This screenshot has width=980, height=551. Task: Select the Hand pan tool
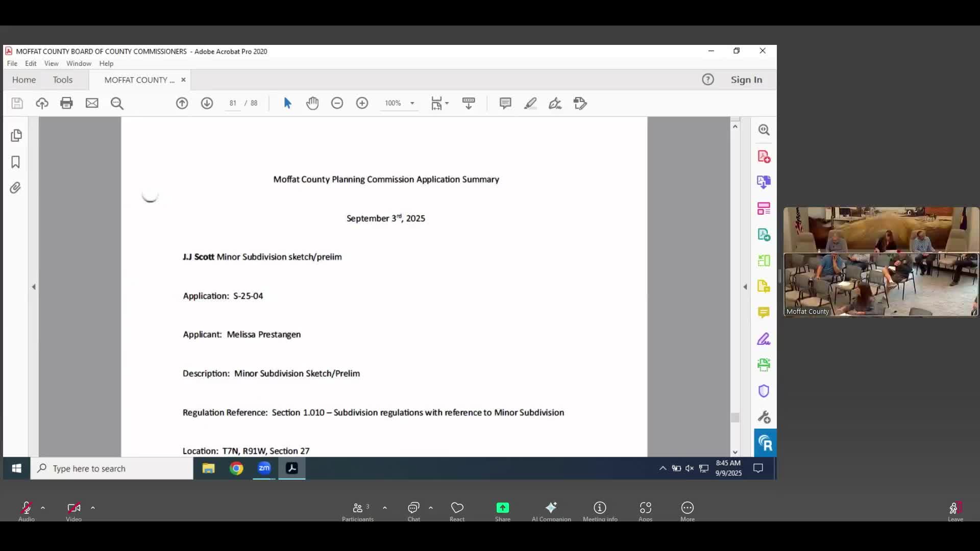(x=312, y=103)
